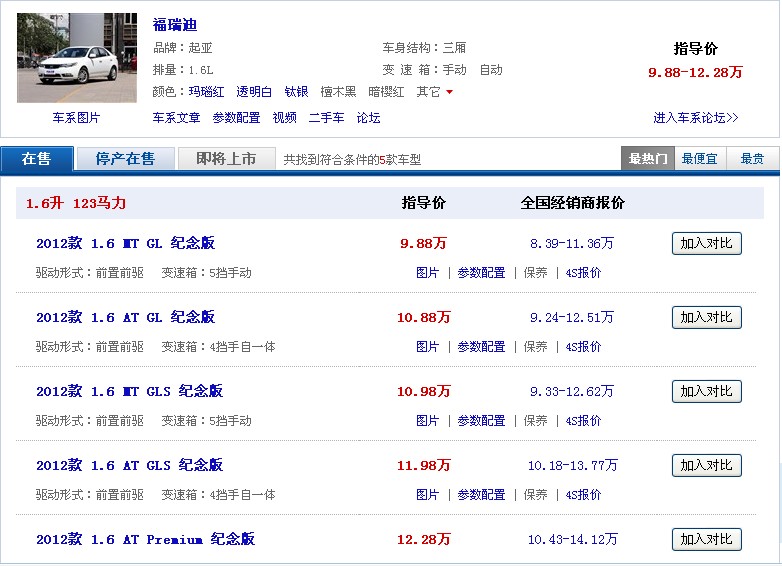This screenshot has width=782, height=566.
Task: Sort by 最便宜
Action: (700, 159)
